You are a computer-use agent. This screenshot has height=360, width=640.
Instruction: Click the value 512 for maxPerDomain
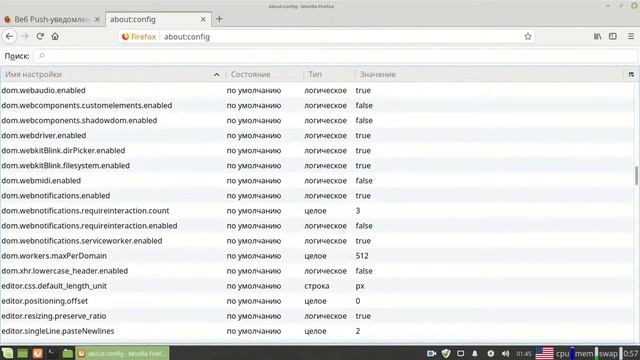point(362,256)
